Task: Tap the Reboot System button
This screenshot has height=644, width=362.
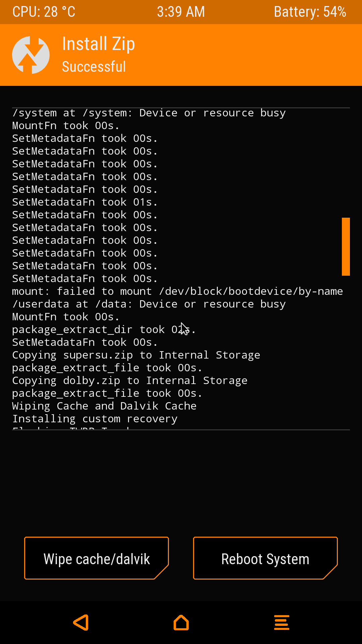Action: (x=265, y=558)
